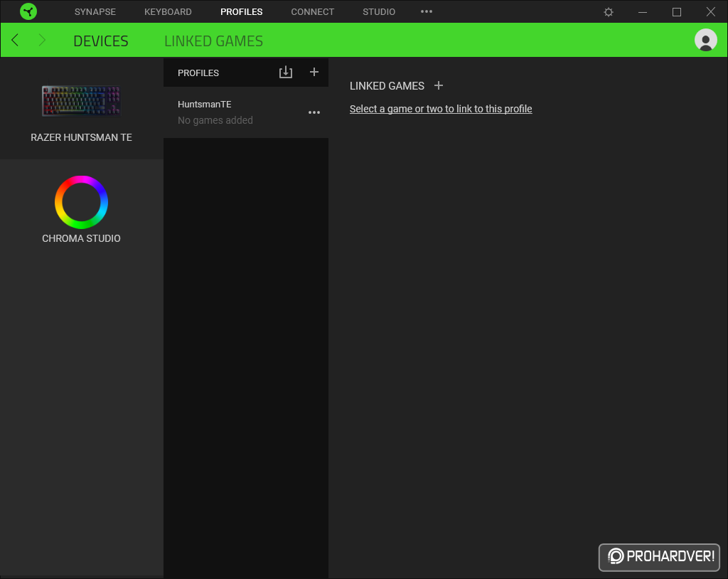728x579 pixels.
Task: Open the Chroma Studio color ring
Action: [81, 202]
